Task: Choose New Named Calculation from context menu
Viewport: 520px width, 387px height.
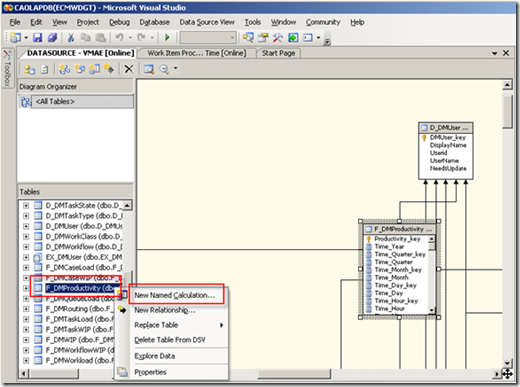Action: pos(175,295)
